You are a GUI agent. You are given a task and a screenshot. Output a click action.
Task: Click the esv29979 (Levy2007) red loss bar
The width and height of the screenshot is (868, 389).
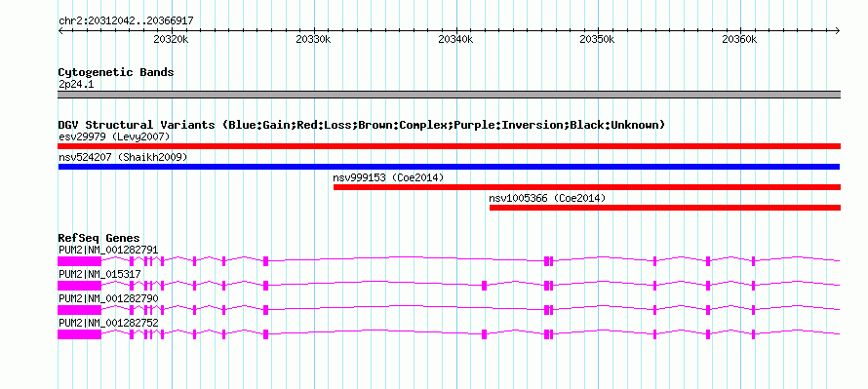click(x=449, y=146)
